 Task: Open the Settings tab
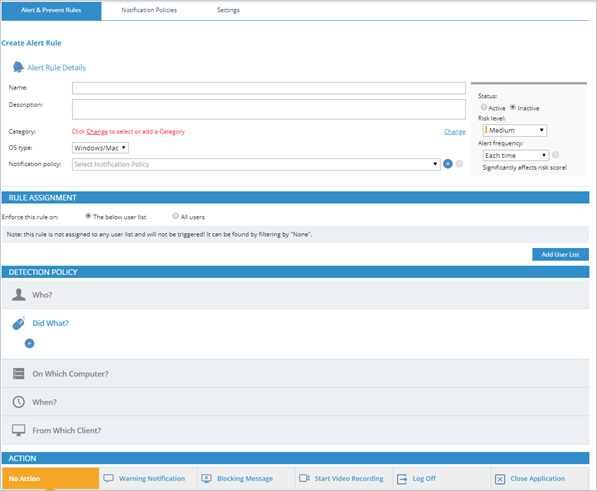[x=228, y=10]
